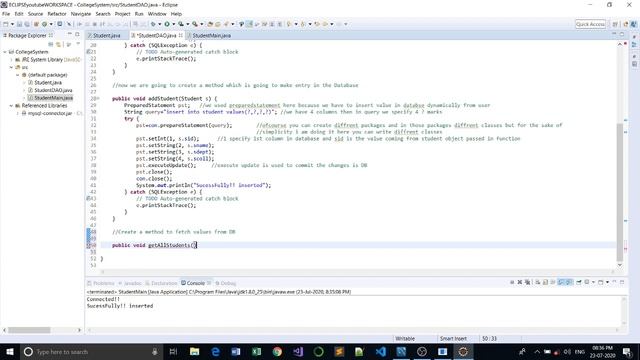640x360 pixels.
Task: Collapse the CollegeSystem project node
Action: point(5,52)
